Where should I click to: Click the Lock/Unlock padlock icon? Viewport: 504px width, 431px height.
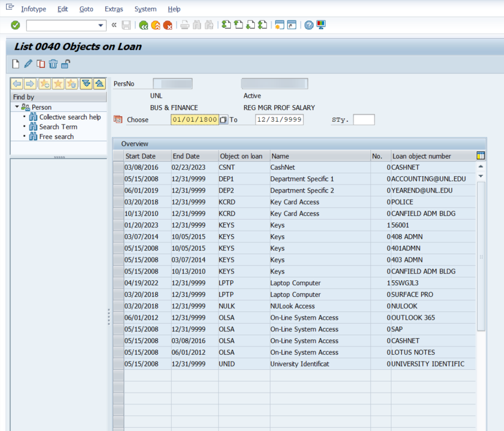(66, 64)
